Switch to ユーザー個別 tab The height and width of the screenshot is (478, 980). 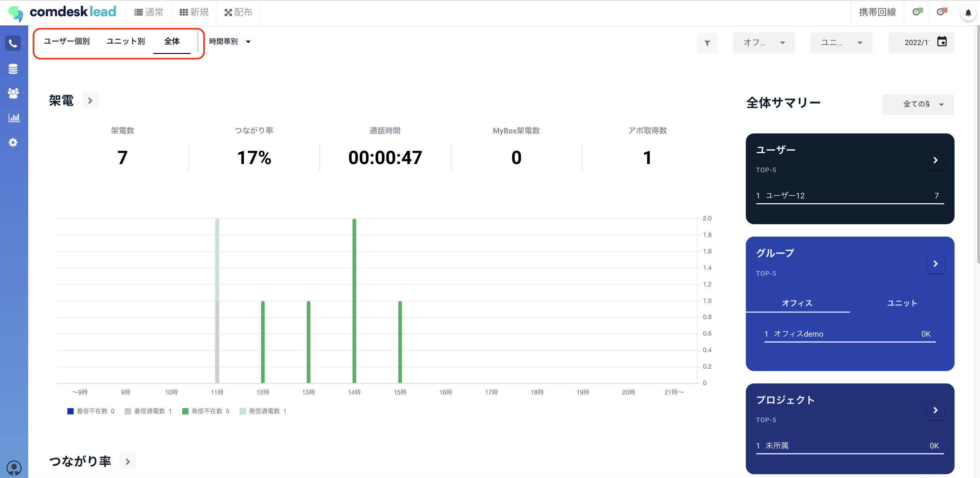67,41
